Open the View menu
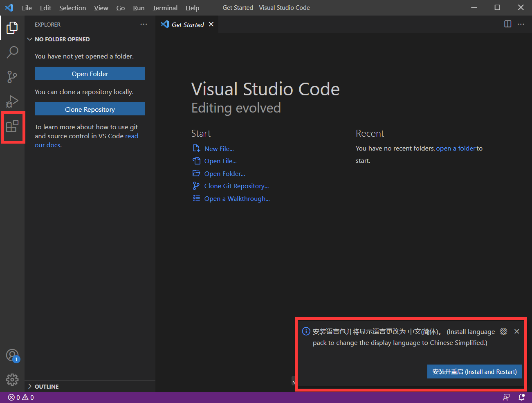This screenshot has height=403, width=532. [101, 8]
